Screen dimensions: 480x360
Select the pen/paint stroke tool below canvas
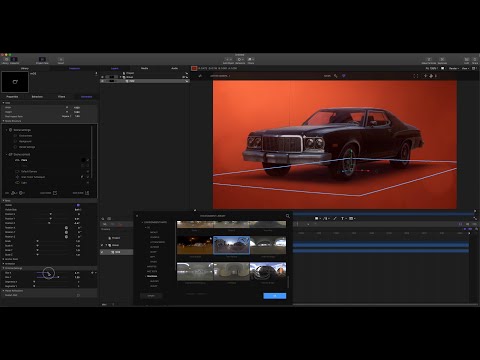point(335,218)
